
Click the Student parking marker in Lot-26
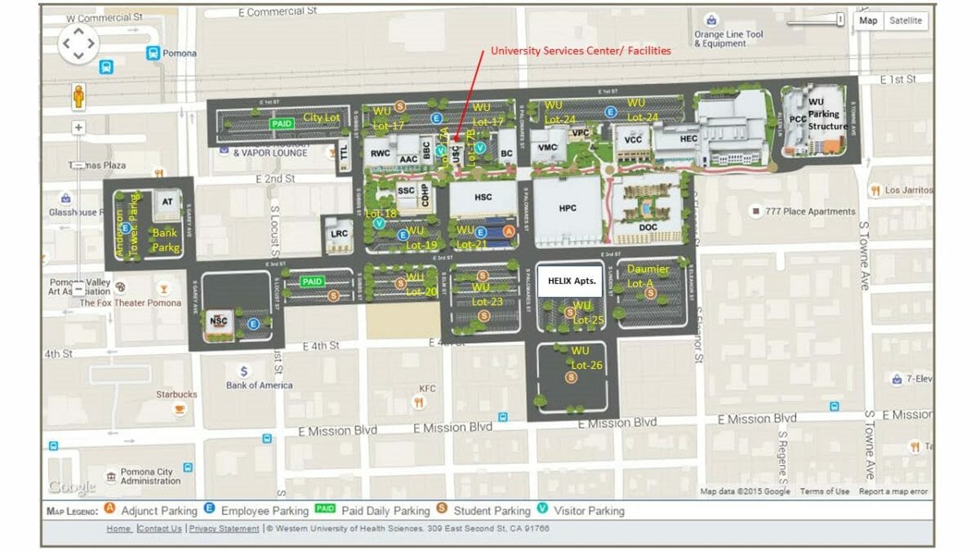[571, 376]
